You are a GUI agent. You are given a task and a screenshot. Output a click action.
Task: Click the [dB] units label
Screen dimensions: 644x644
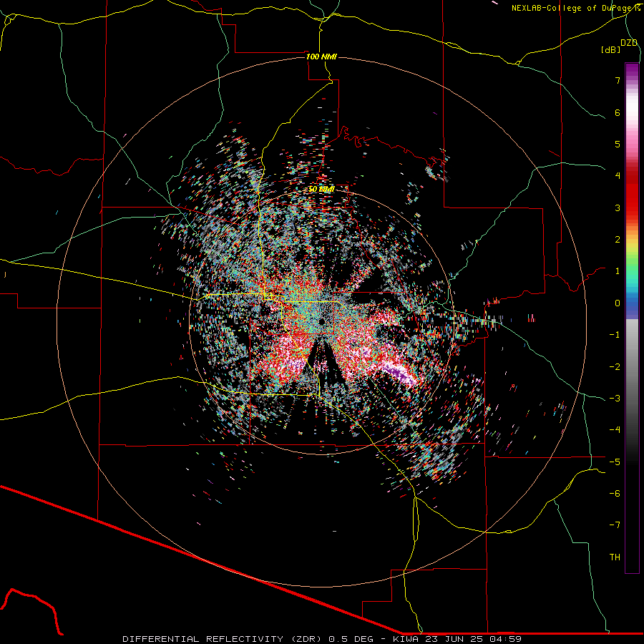pyautogui.click(x=610, y=49)
